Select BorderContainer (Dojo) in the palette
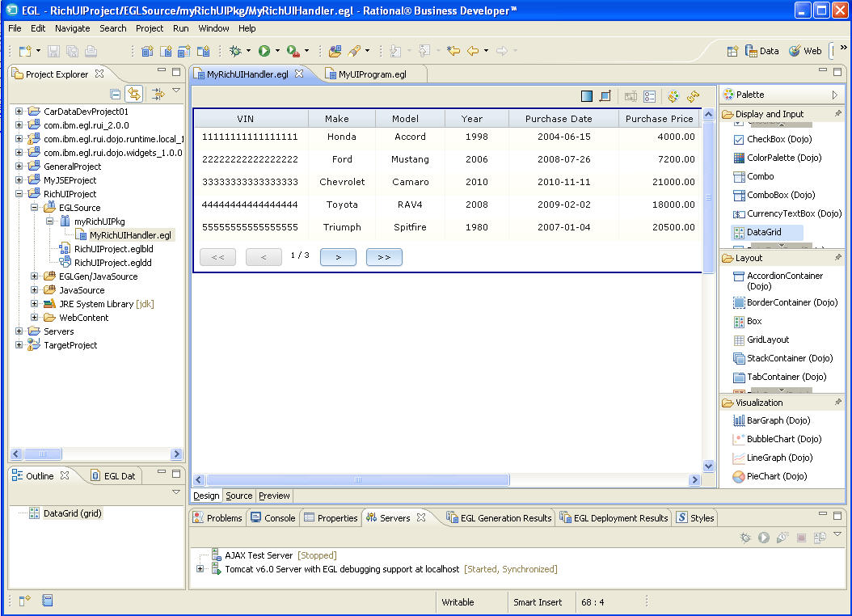 click(785, 302)
